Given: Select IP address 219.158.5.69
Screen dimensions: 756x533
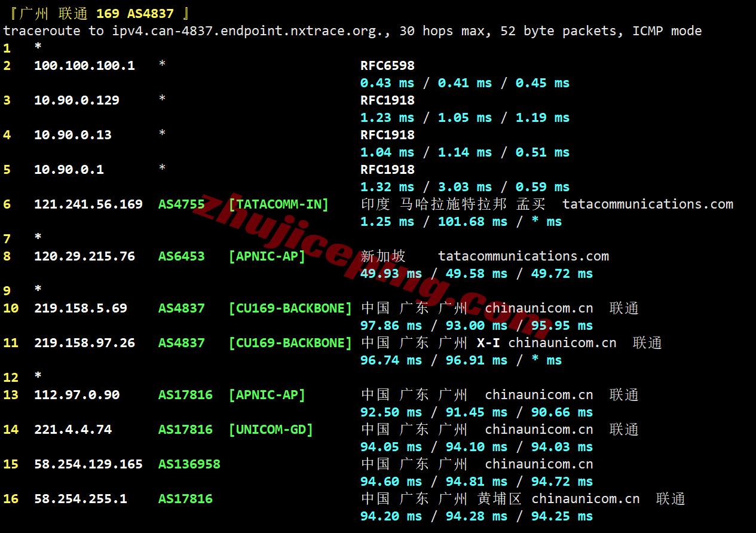Looking at the screenshot, I should 81,308.
